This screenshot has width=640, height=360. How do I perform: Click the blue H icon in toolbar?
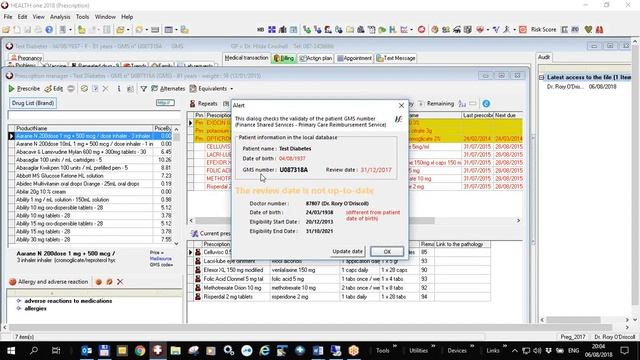click(393, 30)
